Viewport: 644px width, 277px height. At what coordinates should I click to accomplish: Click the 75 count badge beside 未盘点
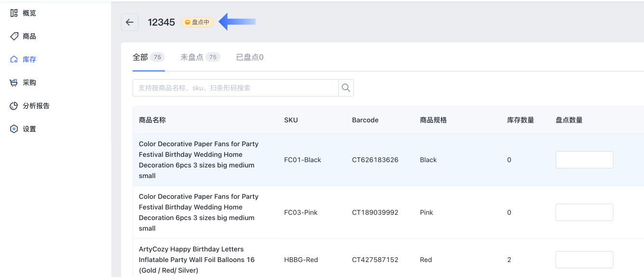click(x=213, y=57)
